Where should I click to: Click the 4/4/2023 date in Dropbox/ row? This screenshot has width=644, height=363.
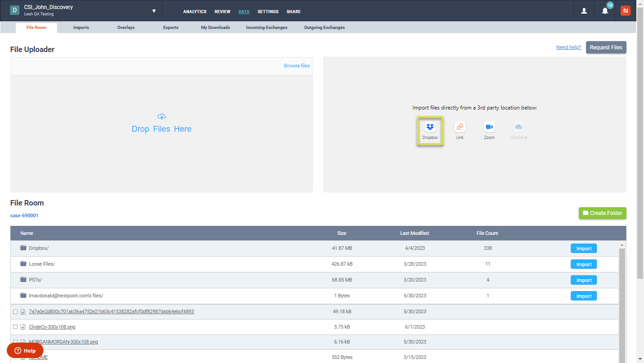(x=415, y=248)
